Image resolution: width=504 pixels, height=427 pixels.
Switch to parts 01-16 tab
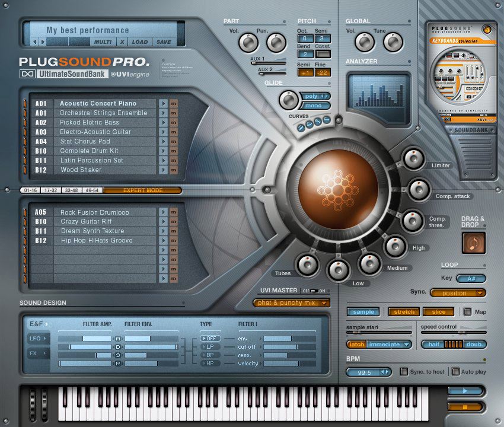pos(30,190)
